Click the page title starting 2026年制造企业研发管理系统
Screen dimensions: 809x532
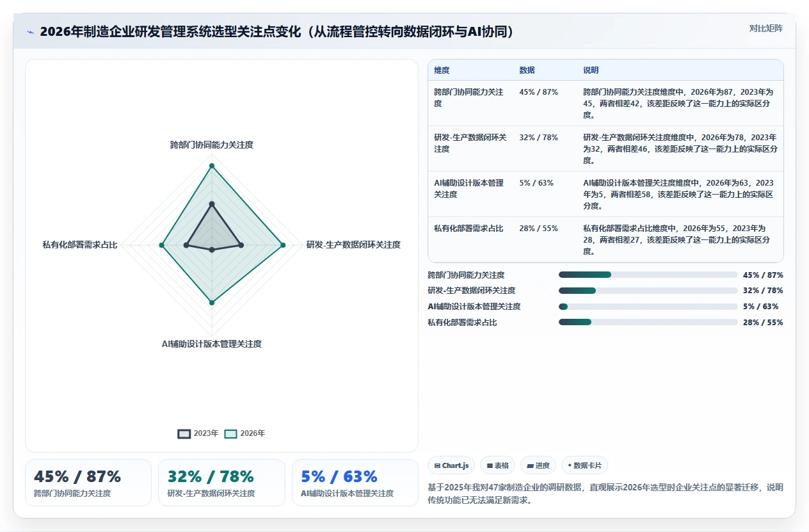tap(278, 32)
